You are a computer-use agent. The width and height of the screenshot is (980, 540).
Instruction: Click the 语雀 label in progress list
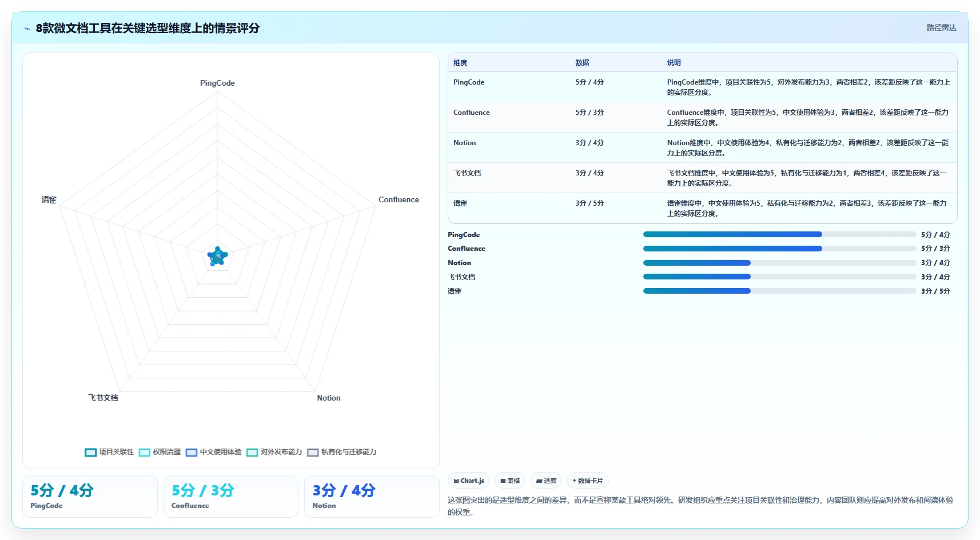455,291
